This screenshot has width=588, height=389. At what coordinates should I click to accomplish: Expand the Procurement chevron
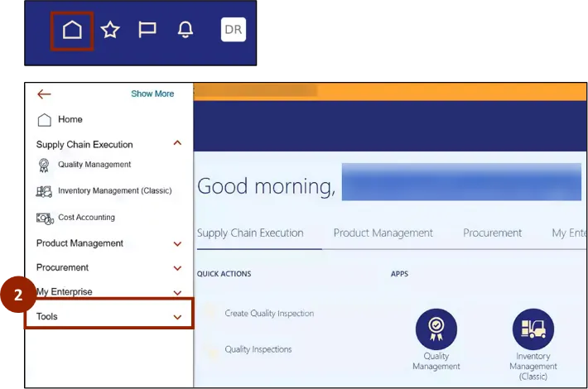(x=177, y=268)
